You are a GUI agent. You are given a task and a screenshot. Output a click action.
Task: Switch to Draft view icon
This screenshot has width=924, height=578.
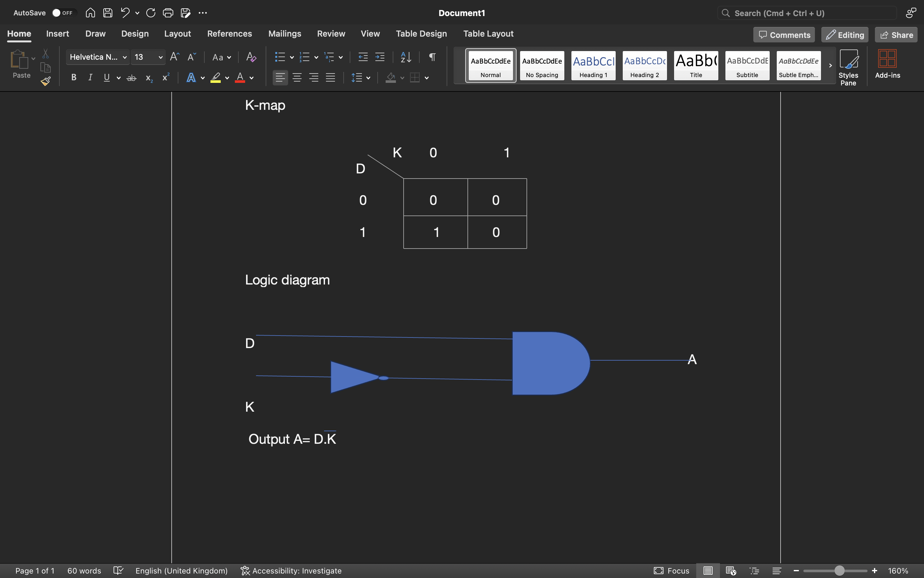coord(777,570)
